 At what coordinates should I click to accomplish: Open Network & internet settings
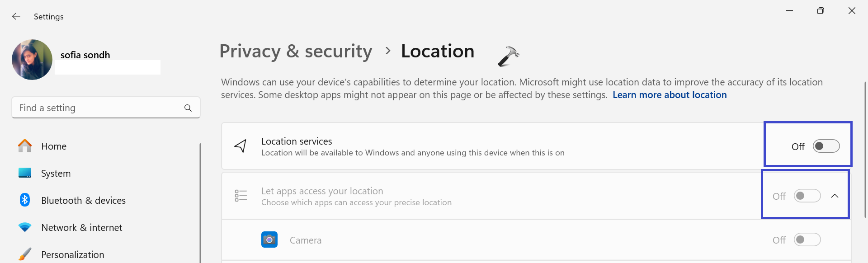[81, 228]
